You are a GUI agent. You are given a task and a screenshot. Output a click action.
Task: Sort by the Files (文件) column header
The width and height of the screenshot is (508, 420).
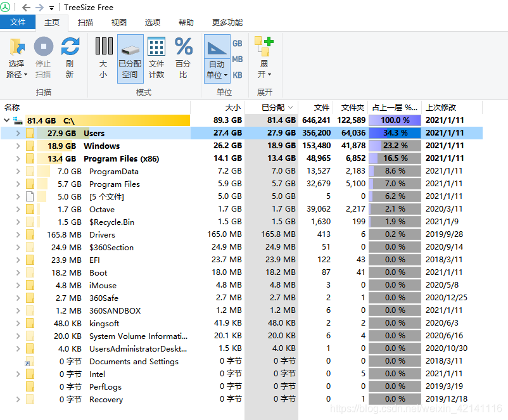[x=316, y=107]
